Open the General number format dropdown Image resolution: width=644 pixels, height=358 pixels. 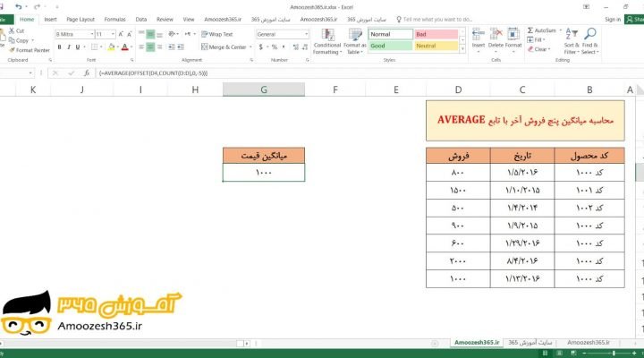tap(306, 34)
